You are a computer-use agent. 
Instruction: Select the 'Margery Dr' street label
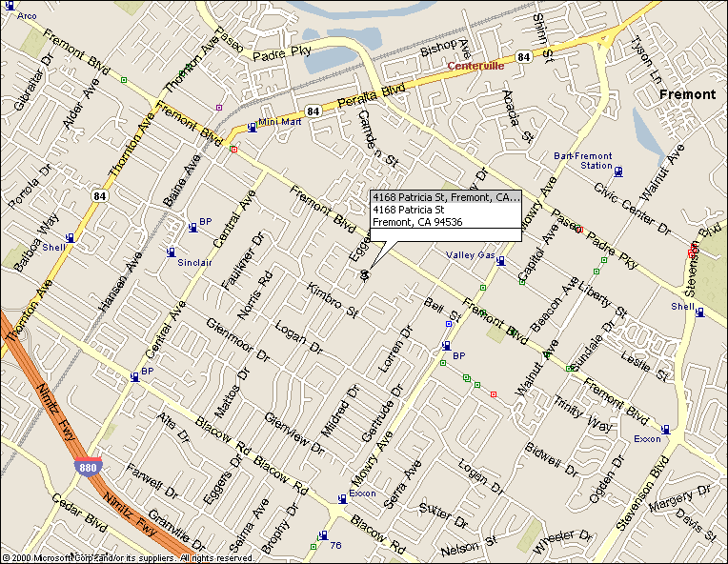click(679, 498)
